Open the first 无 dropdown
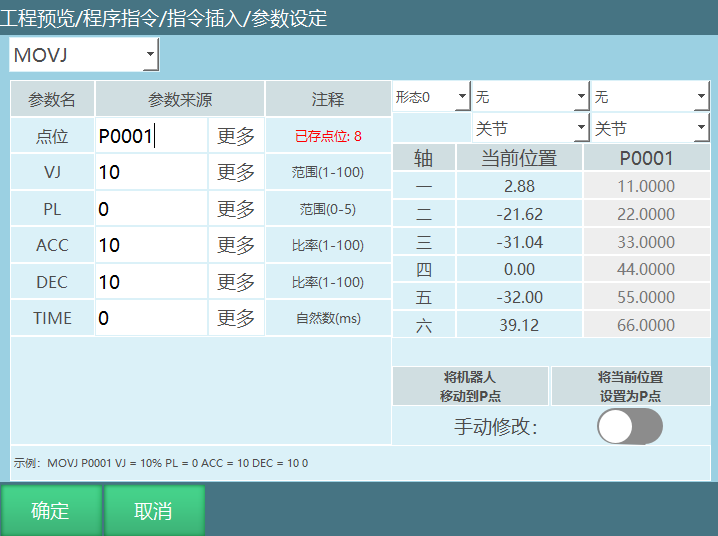Viewport: 718px width, 536px height. 530,97
